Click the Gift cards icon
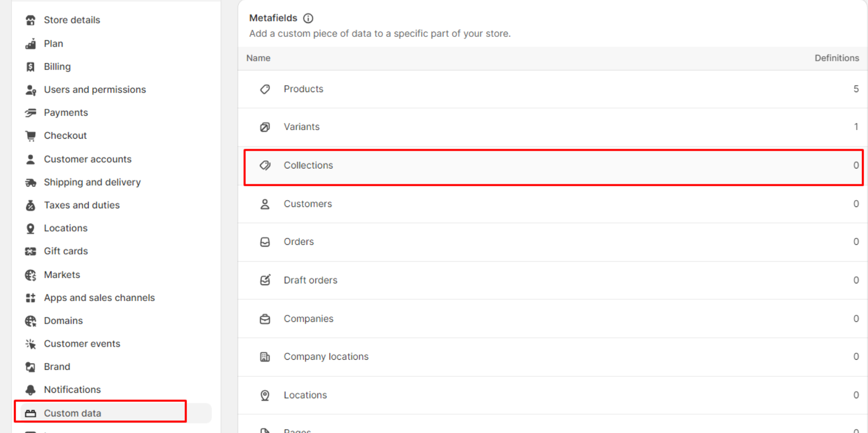Screen dimensions: 868x433 [x=31, y=251]
